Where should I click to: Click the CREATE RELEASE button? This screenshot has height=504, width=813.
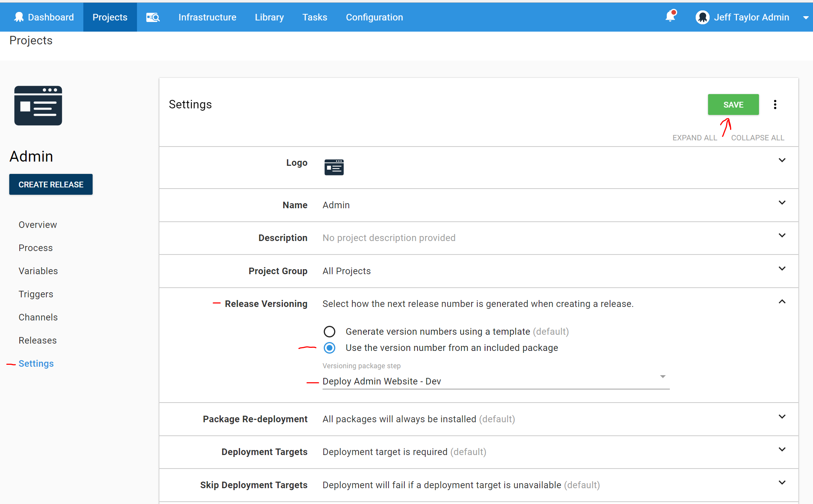(51, 184)
